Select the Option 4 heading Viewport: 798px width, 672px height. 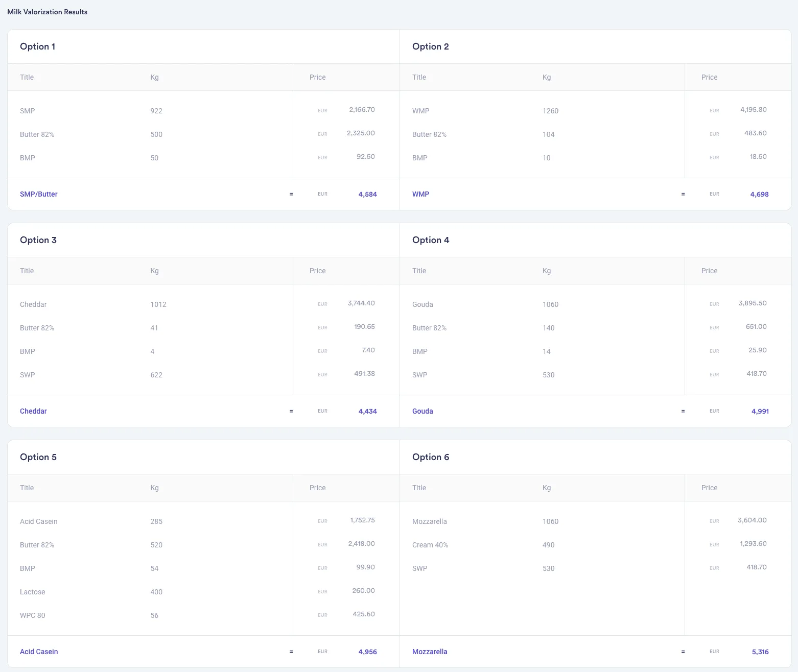point(431,240)
